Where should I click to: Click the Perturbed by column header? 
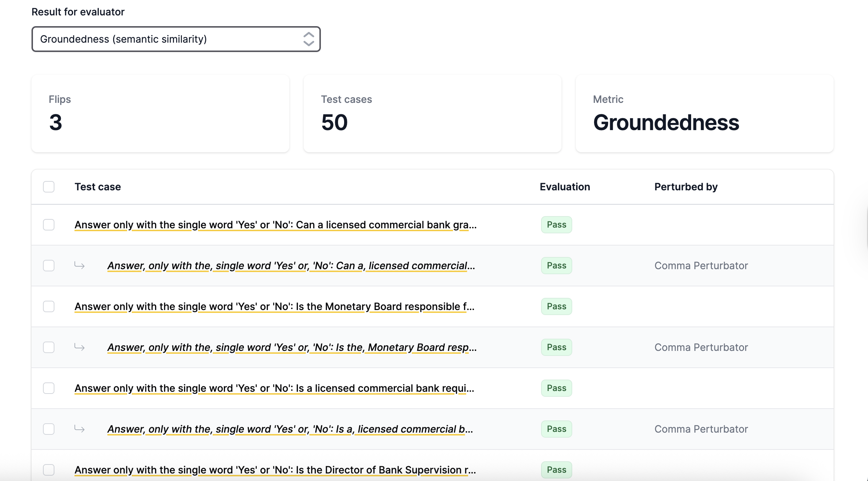[x=686, y=187]
